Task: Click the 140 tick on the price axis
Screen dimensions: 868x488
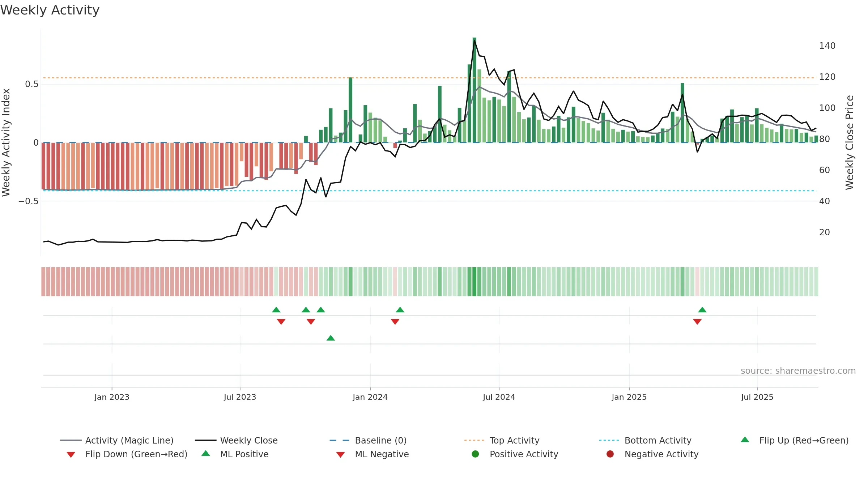Action: tap(827, 46)
